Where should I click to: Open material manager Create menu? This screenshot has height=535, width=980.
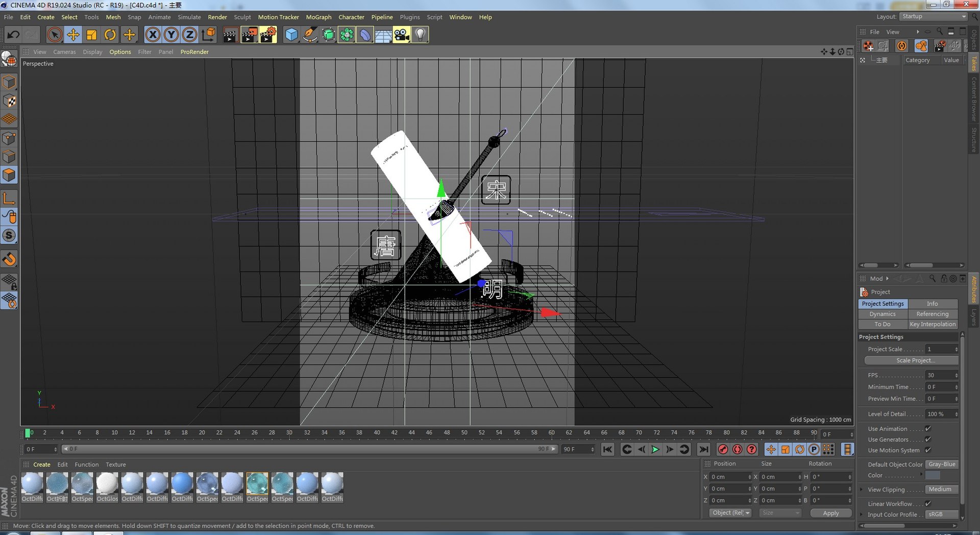tap(42, 465)
